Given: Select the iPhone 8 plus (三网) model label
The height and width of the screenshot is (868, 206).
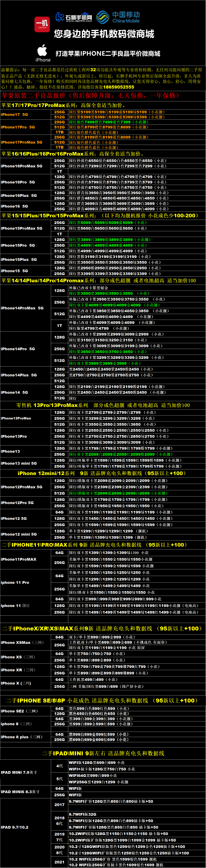Looking at the screenshot, I should (x=22, y=737).
